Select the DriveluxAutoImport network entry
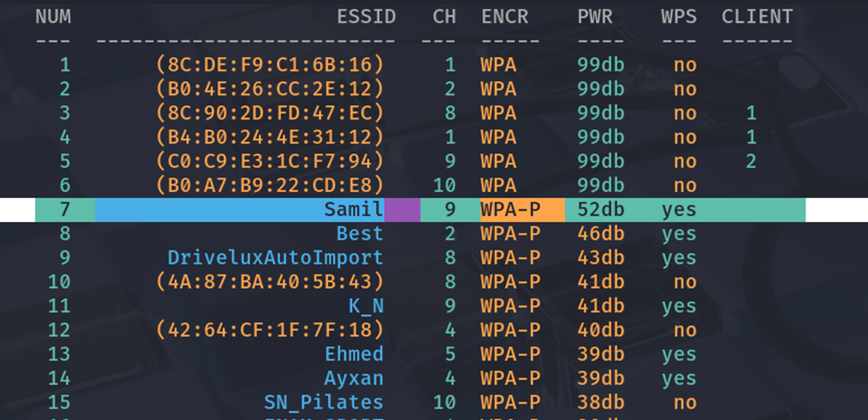The height and width of the screenshot is (420, 868). (x=275, y=258)
